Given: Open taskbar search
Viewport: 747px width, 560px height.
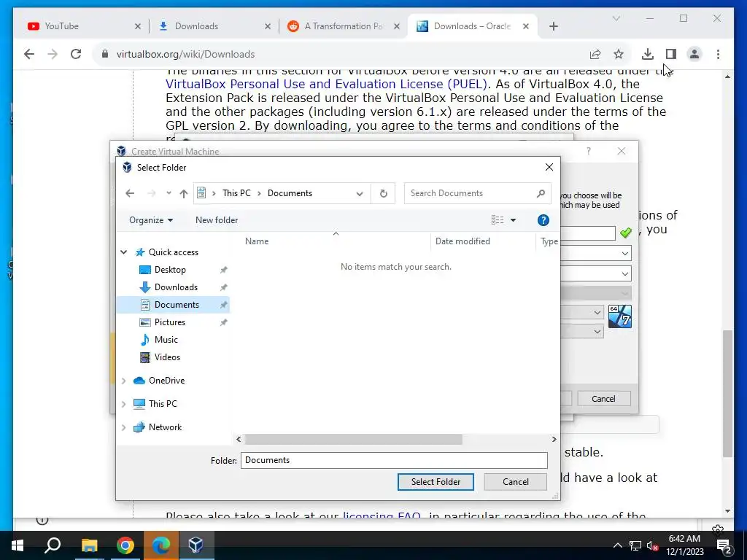Looking at the screenshot, I should coord(53,545).
